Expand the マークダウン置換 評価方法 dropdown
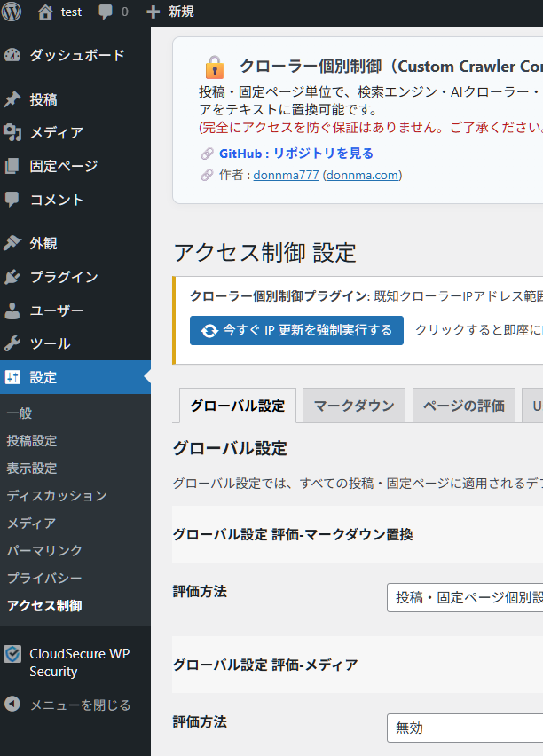543x756 pixels. pyautogui.click(x=464, y=597)
